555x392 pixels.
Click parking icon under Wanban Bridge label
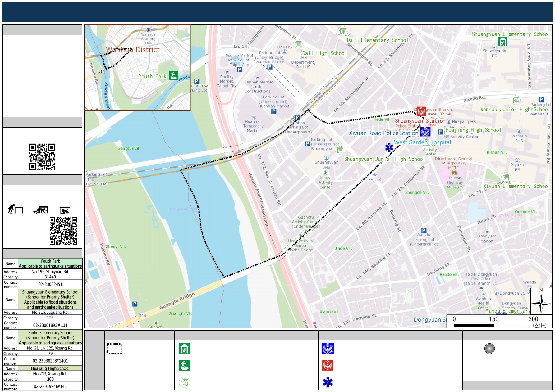tap(270, 67)
